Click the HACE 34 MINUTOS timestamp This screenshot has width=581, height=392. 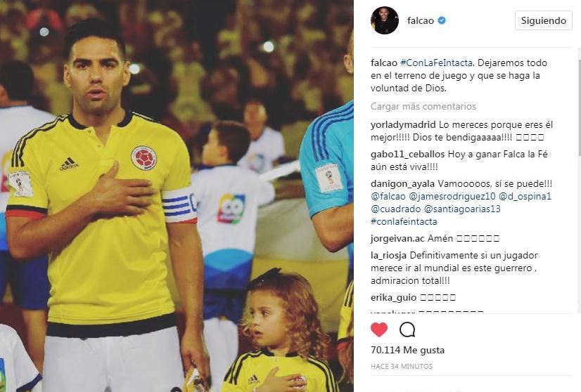point(402,367)
